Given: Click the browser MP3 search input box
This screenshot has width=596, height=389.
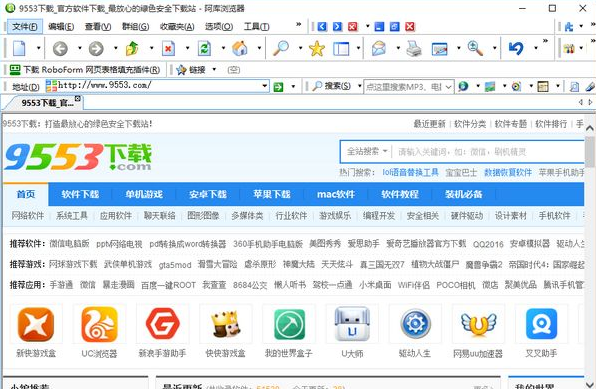Looking at the screenshot, I should pos(404,87).
